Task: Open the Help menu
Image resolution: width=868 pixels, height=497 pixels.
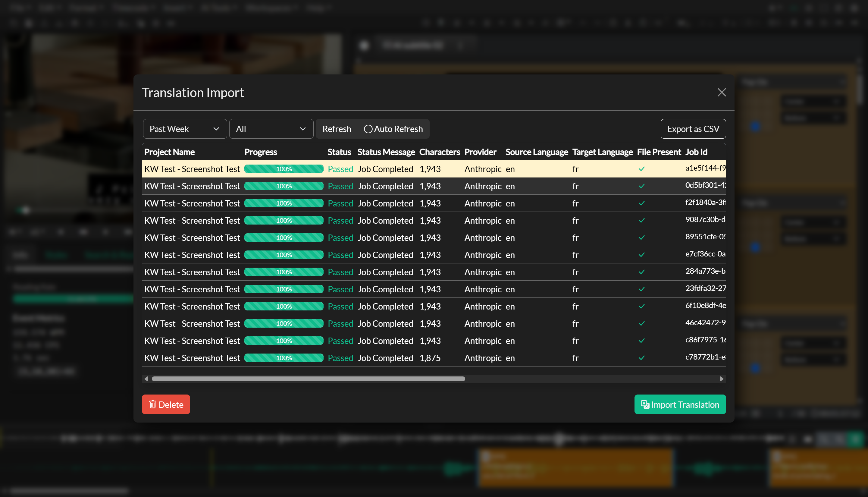Action: click(316, 8)
